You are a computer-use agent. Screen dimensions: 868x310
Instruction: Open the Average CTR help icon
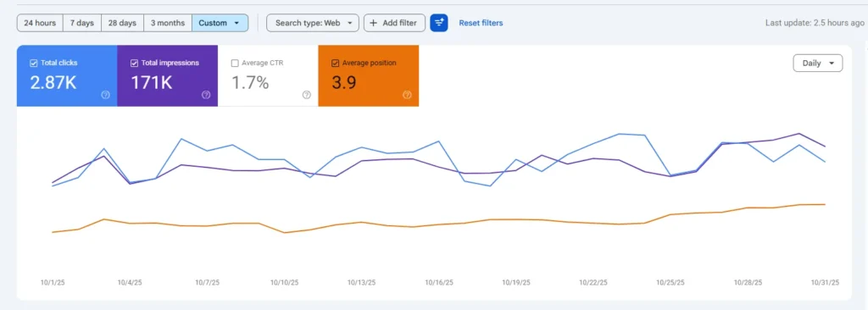(307, 95)
